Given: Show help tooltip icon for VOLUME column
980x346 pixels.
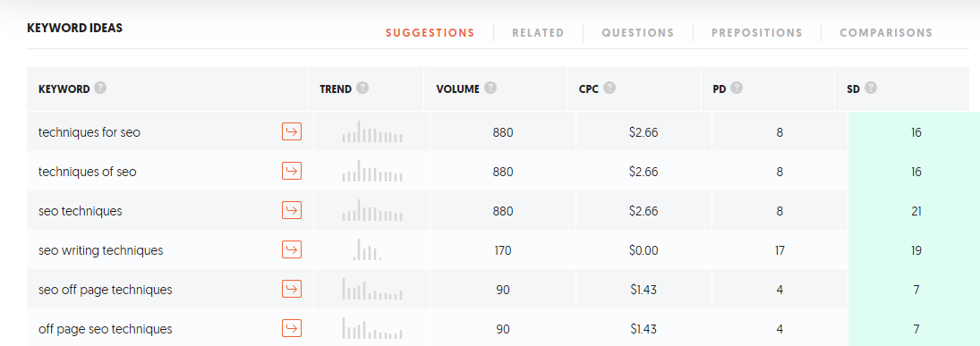Looking at the screenshot, I should click(490, 88).
